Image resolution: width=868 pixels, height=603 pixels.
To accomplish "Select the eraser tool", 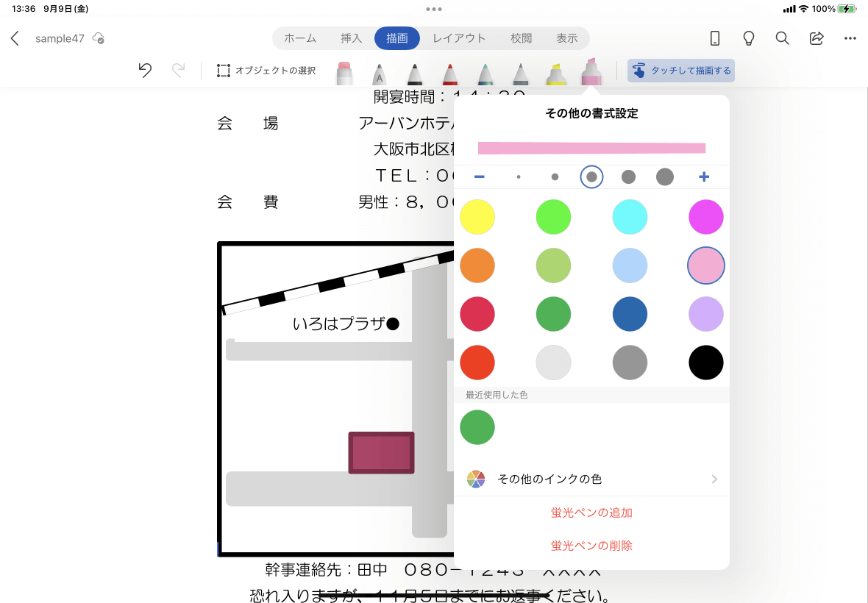I will (344, 73).
